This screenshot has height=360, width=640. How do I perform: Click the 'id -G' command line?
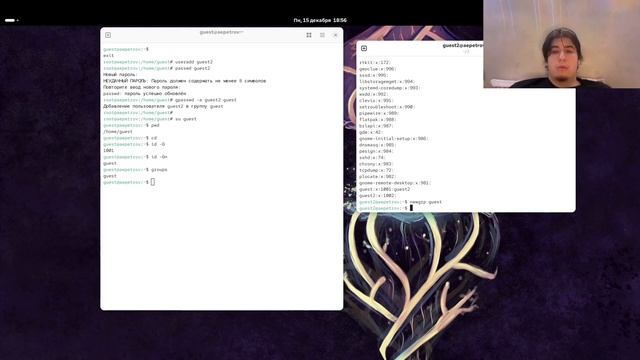pyautogui.click(x=134, y=144)
